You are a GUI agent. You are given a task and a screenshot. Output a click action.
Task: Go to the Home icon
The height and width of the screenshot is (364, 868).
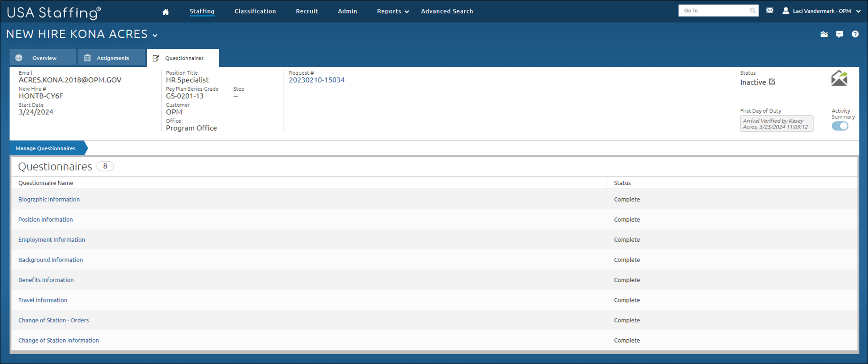pos(166,12)
